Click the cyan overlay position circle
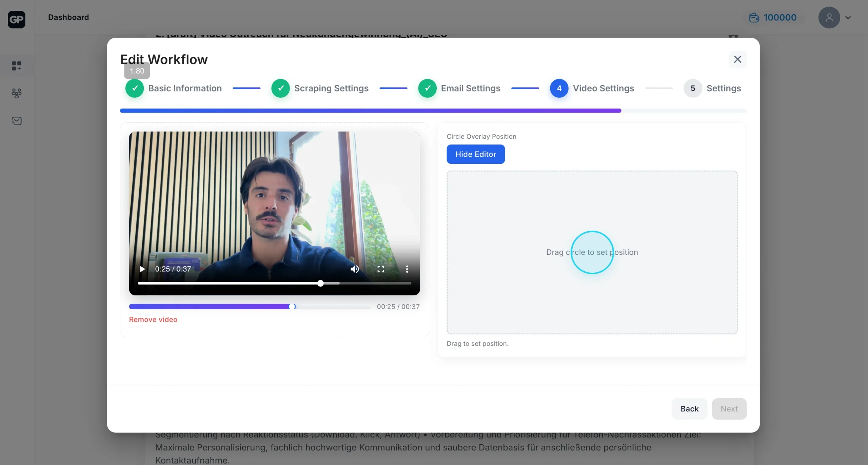 click(592, 252)
